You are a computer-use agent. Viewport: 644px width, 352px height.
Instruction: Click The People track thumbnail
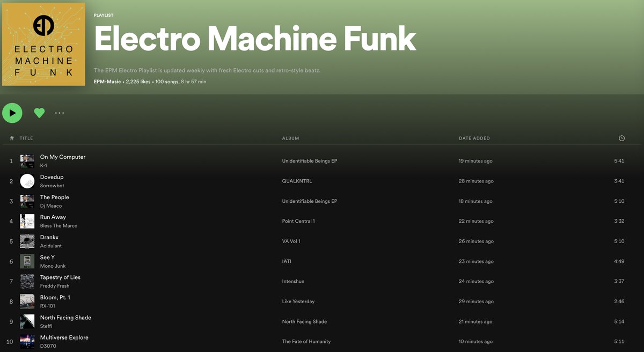tap(27, 201)
